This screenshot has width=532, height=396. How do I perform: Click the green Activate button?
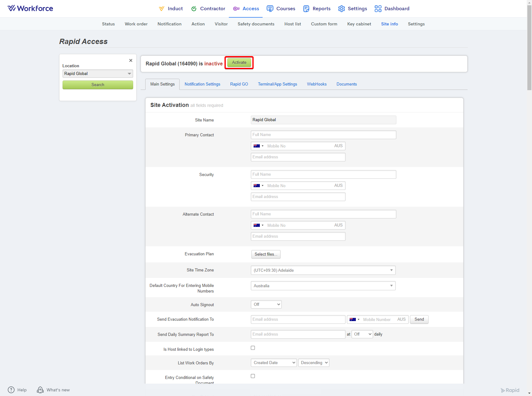(239, 63)
